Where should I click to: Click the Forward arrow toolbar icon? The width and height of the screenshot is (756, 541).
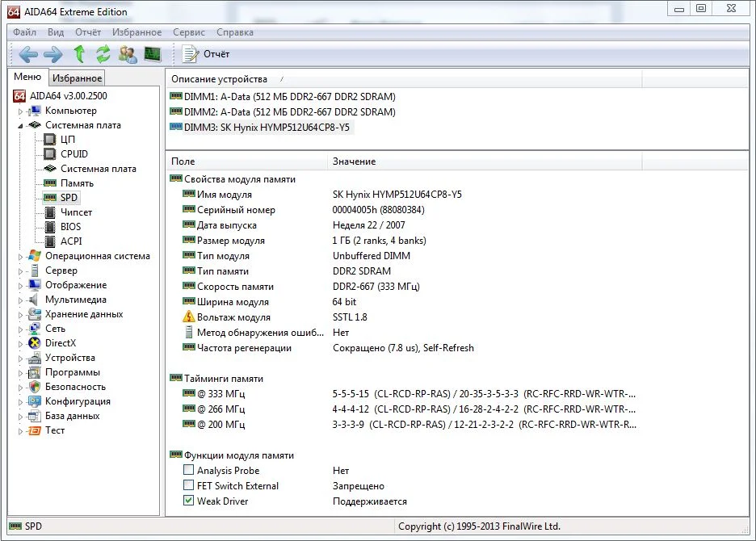point(53,54)
